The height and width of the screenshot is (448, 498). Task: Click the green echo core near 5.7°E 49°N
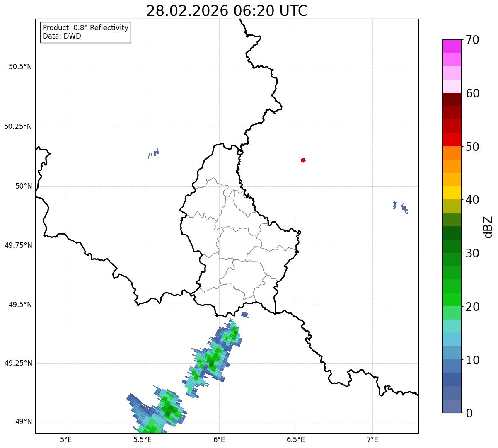pos(170,410)
